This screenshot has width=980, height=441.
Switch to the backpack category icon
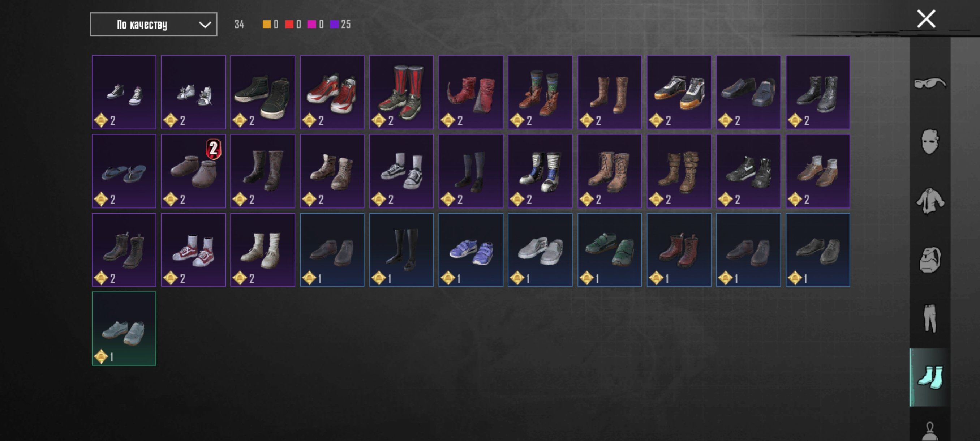point(929,260)
